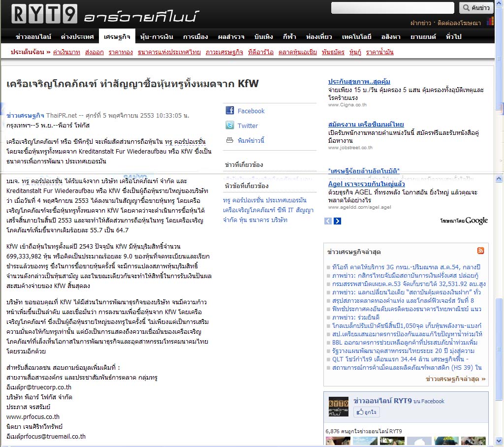
Task: Click the พันธบัตร hot topic link
Action: pos(333,52)
